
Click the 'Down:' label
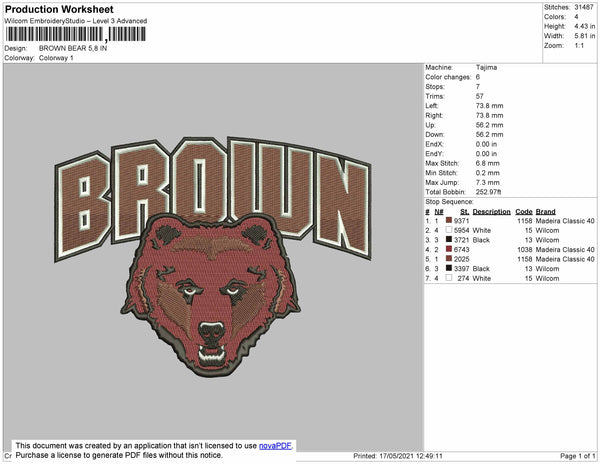tap(435, 135)
